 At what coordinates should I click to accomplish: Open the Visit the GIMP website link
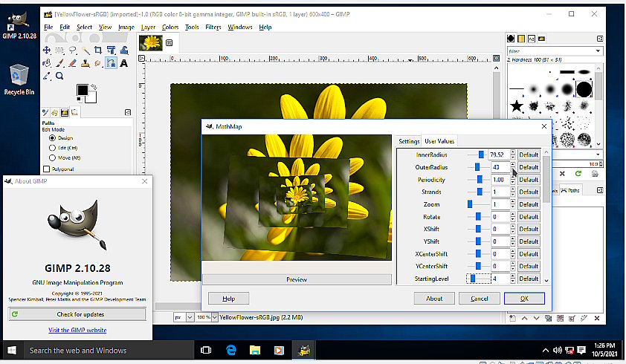(x=77, y=330)
